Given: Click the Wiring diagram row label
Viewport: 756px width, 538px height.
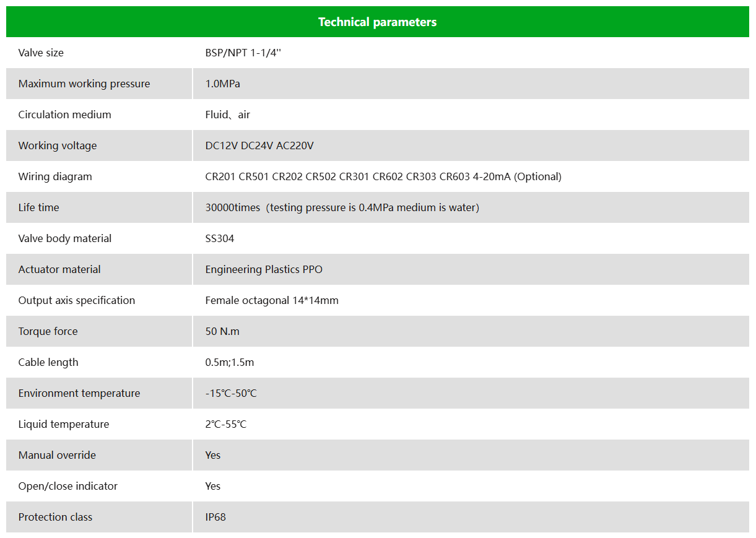Looking at the screenshot, I should pyautogui.click(x=55, y=176).
